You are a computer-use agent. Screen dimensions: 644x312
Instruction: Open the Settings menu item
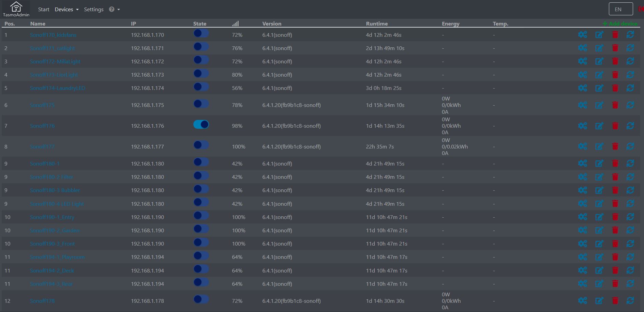tap(94, 10)
